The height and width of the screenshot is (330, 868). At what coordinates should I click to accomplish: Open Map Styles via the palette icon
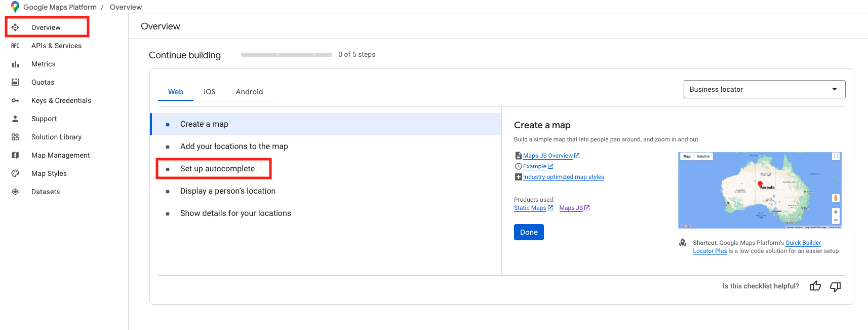coord(15,173)
